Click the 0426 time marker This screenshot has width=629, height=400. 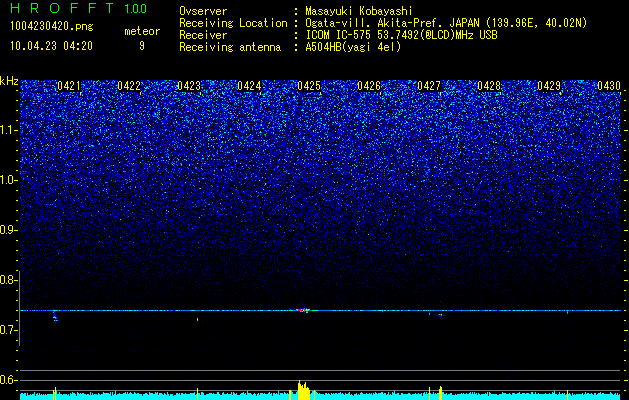pyautogui.click(x=369, y=86)
